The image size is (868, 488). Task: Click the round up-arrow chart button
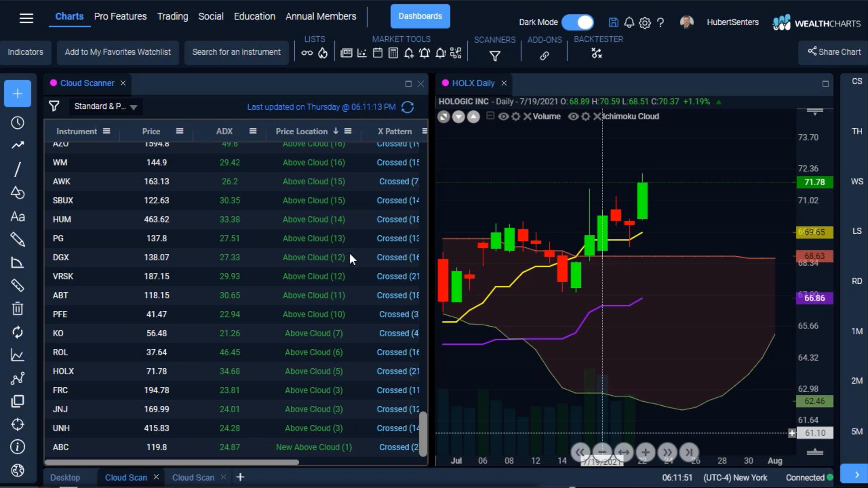(x=473, y=117)
